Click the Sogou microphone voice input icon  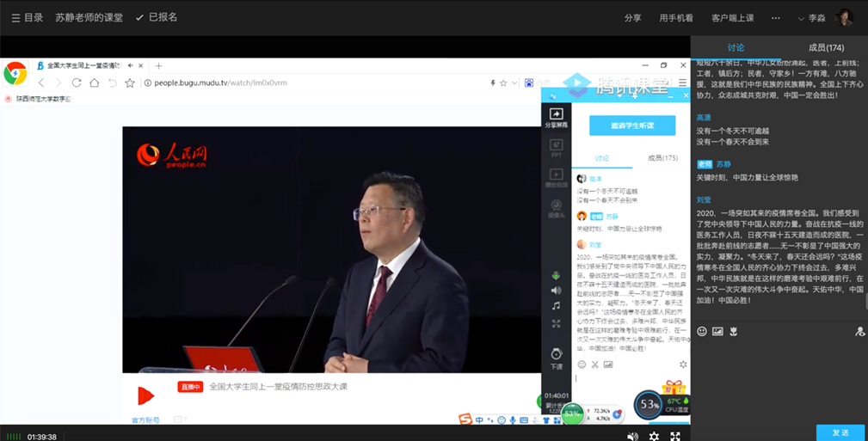513,420
